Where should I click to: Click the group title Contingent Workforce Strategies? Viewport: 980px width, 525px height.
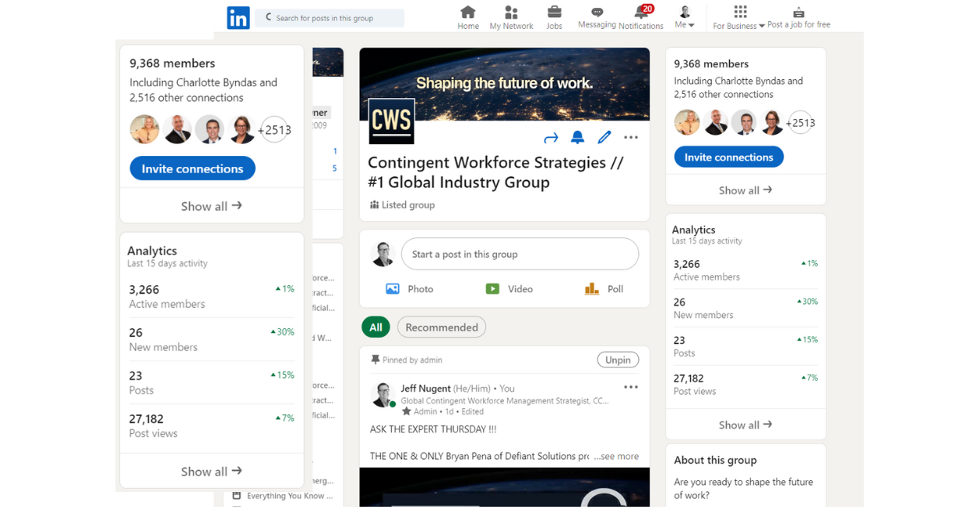pyautogui.click(x=495, y=172)
